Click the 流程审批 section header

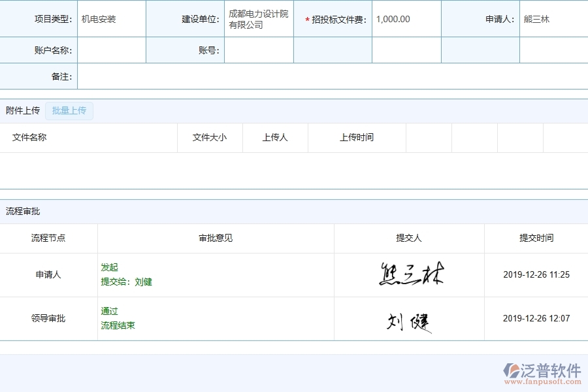[24, 211]
